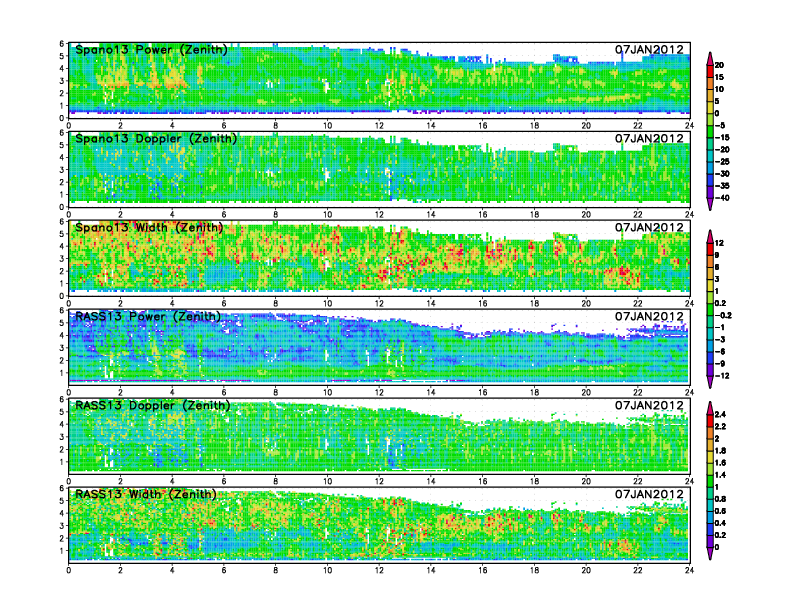Pick the "2.4" level on the bottom colorbar

pos(734,413)
